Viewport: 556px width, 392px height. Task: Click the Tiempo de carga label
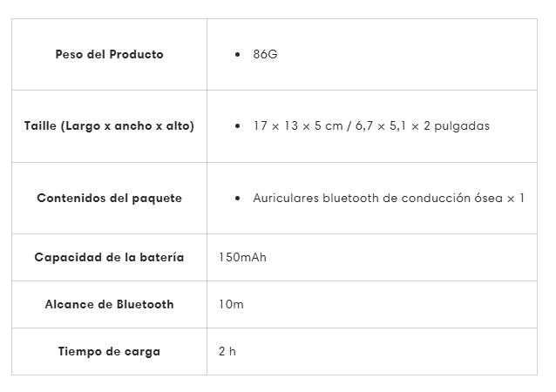point(109,352)
